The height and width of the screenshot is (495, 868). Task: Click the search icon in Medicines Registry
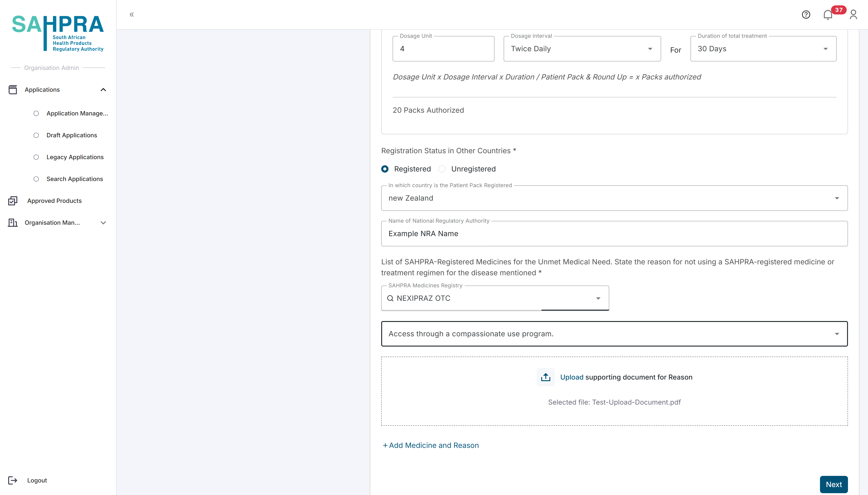390,298
